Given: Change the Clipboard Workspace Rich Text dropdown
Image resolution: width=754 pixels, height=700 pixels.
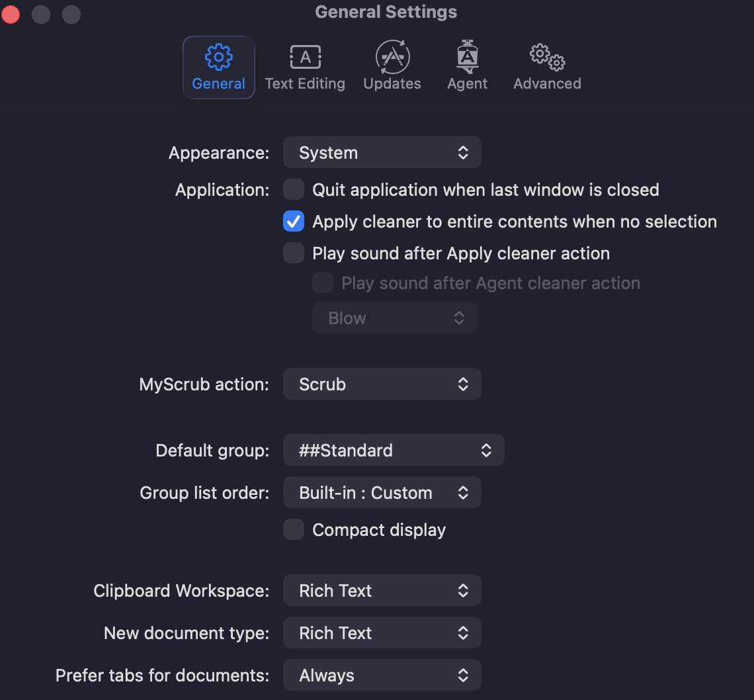Looking at the screenshot, I should click(x=382, y=590).
